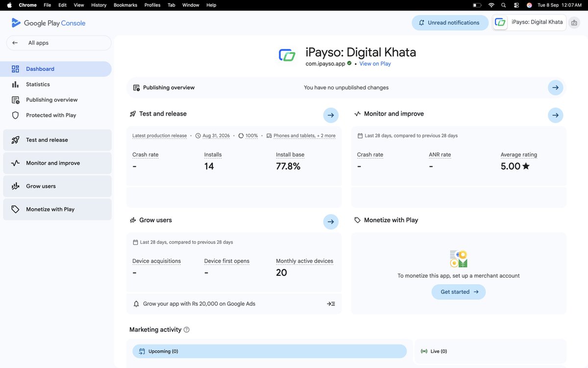Open the History menu in menu bar
The height and width of the screenshot is (368, 588).
98,5
